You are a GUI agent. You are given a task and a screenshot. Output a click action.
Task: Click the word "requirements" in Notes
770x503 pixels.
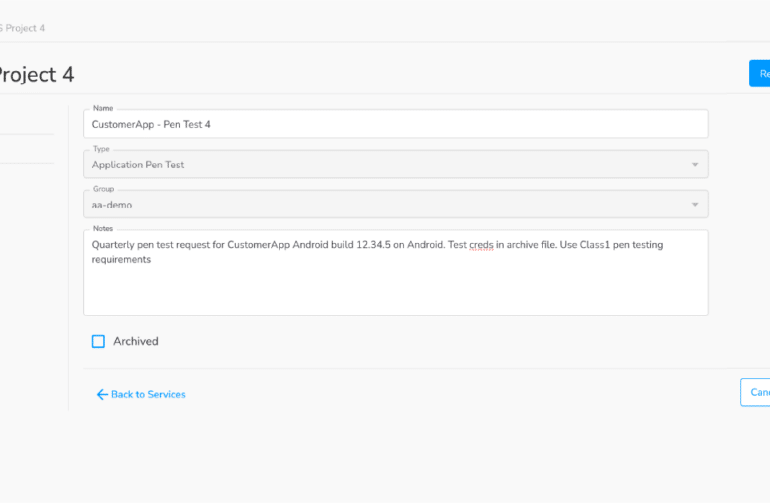[121, 259]
